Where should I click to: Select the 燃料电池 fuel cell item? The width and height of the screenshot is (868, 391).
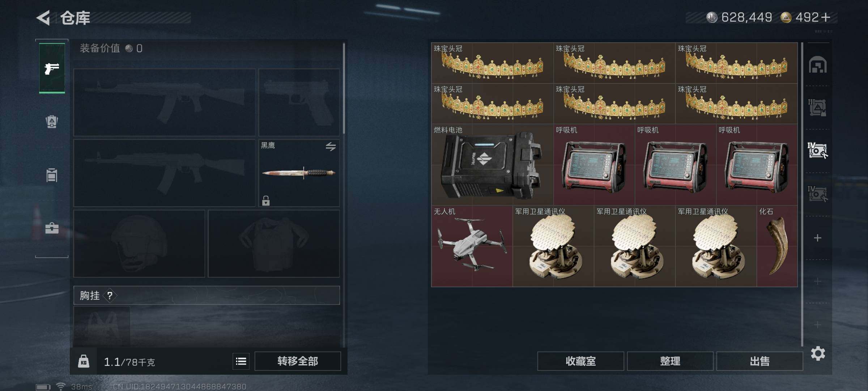(492, 164)
